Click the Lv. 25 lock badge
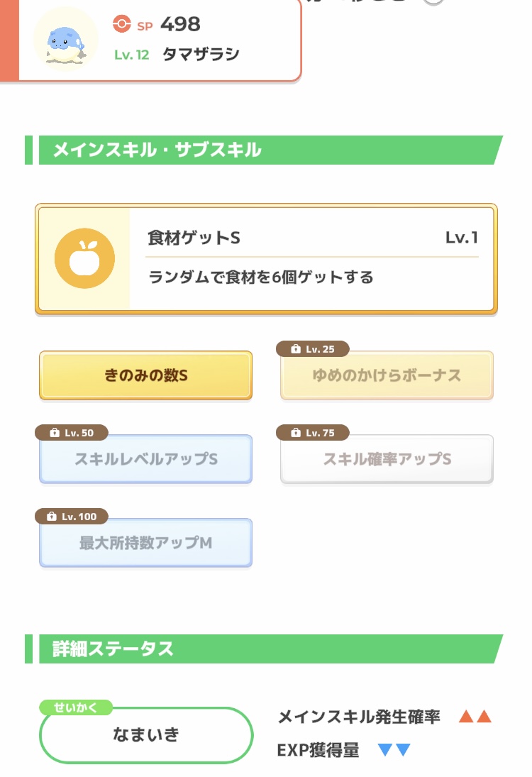The image size is (532, 777). 313,349
